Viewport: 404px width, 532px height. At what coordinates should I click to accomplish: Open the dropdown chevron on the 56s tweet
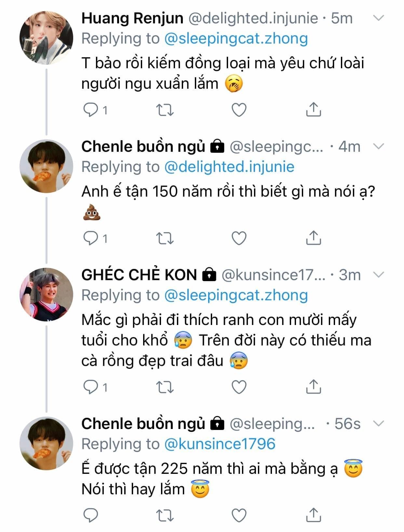click(379, 424)
